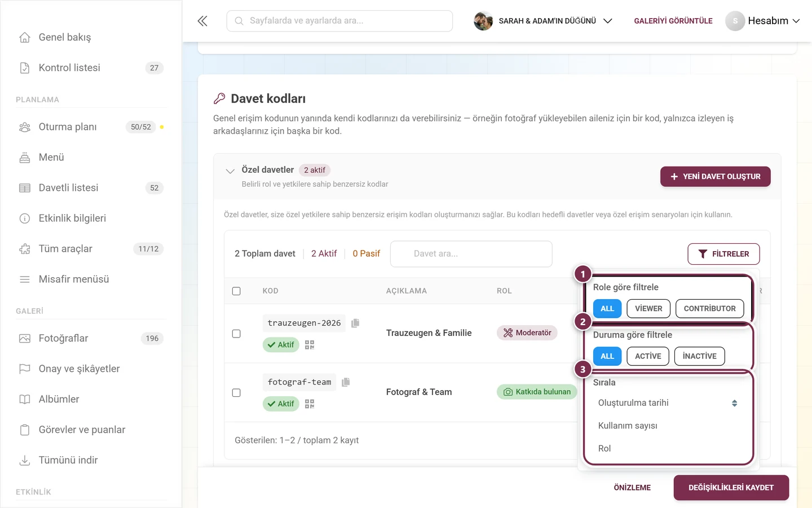The image size is (812, 508).
Task: Copy the trauzeugen-2026 code
Action: 355,323
